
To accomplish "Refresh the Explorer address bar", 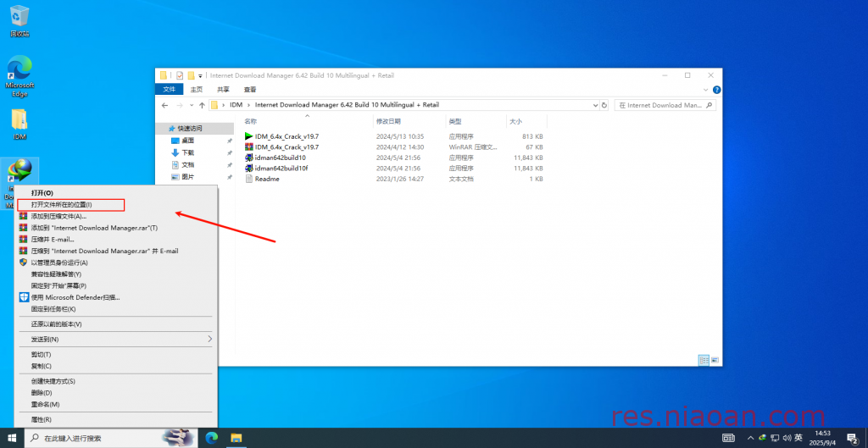I will coord(604,105).
